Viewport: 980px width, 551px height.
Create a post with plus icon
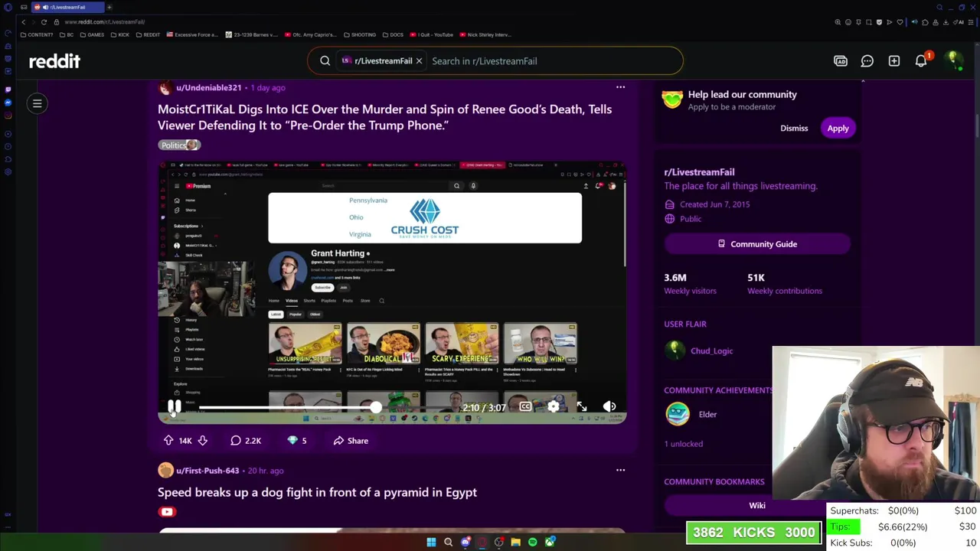[894, 61]
